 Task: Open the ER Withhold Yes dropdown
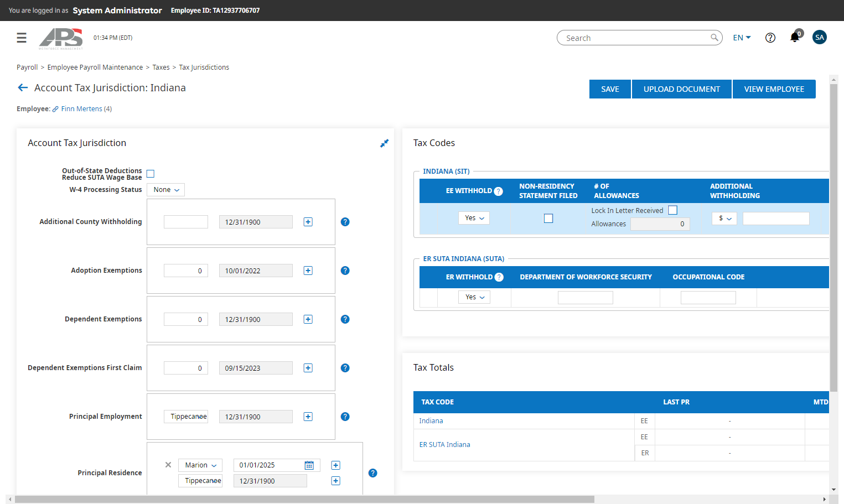(x=474, y=297)
